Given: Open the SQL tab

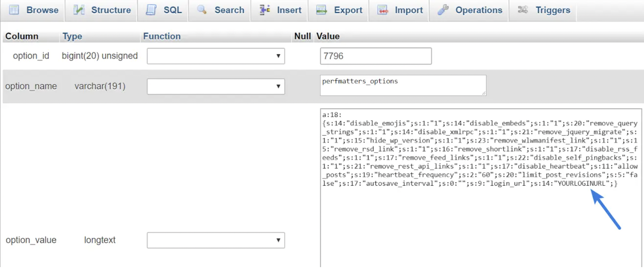Looking at the screenshot, I should click(163, 10).
